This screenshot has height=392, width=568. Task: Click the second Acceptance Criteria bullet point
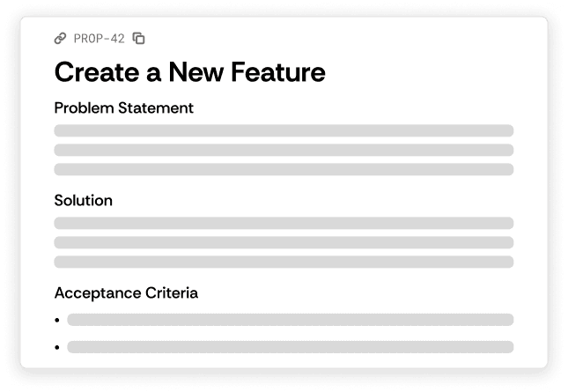pos(57,347)
